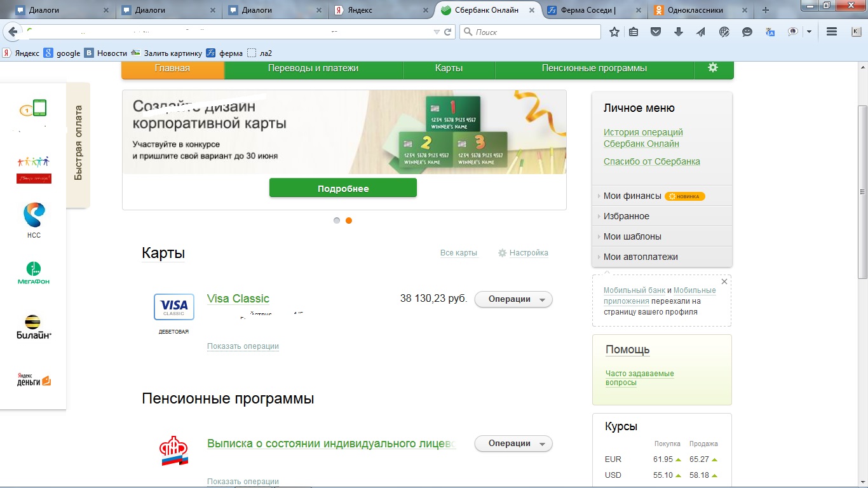This screenshot has height=488, width=868.
Task: Select the first banner slide dot
Action: (x=337, y=220)
